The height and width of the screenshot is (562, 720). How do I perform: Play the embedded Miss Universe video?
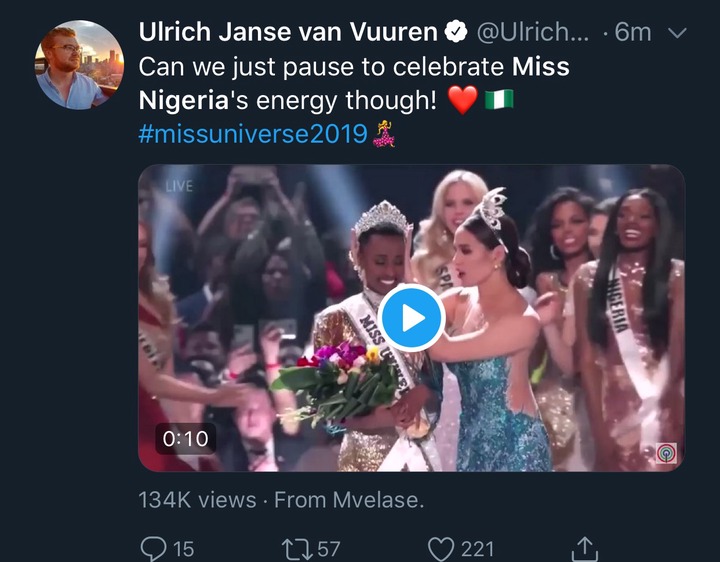click(x=411, y=317)
